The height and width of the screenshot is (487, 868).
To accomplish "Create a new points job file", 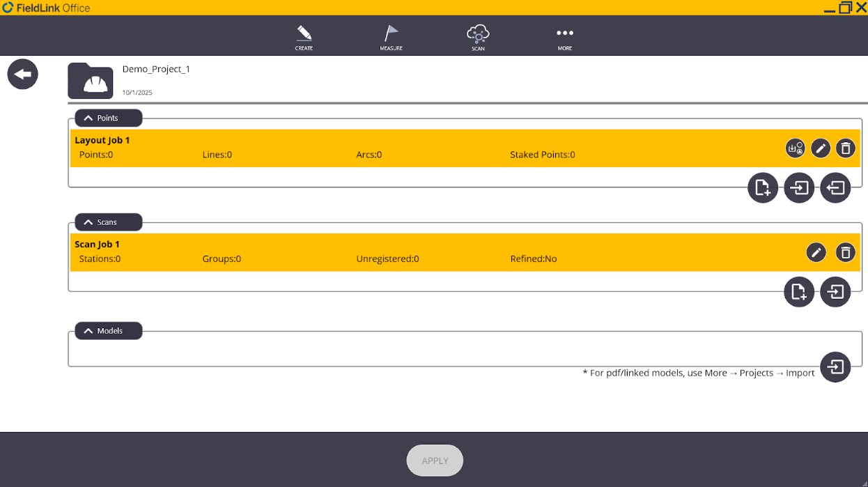I will pos(763,188).
